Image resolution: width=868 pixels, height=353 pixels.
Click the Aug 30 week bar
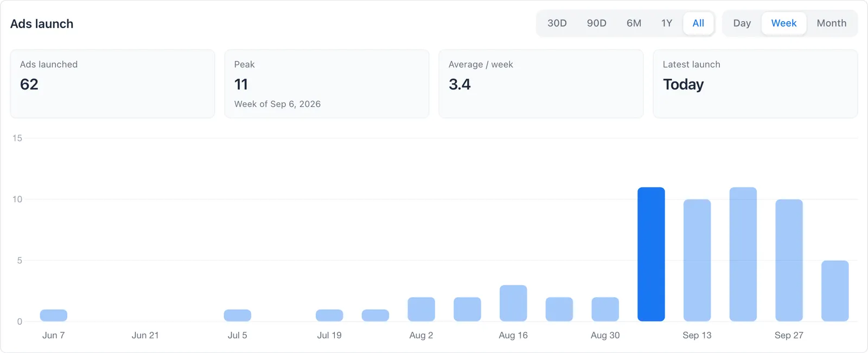click(x=605, y=309)
